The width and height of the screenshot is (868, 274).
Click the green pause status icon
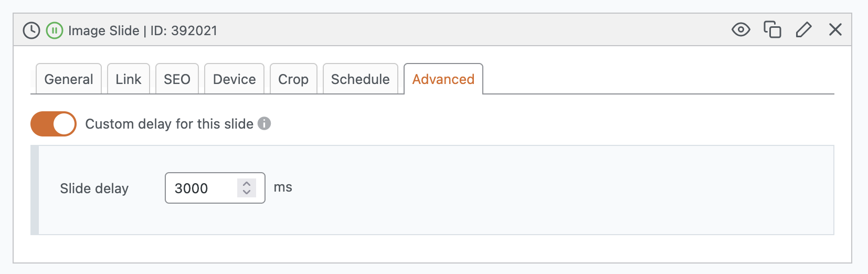click(x=55, y=30)
